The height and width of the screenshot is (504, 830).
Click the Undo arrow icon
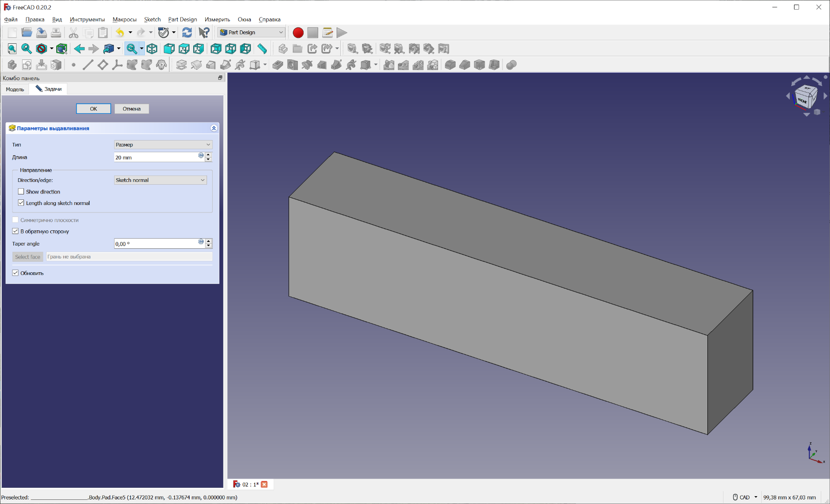click(120, 33)
